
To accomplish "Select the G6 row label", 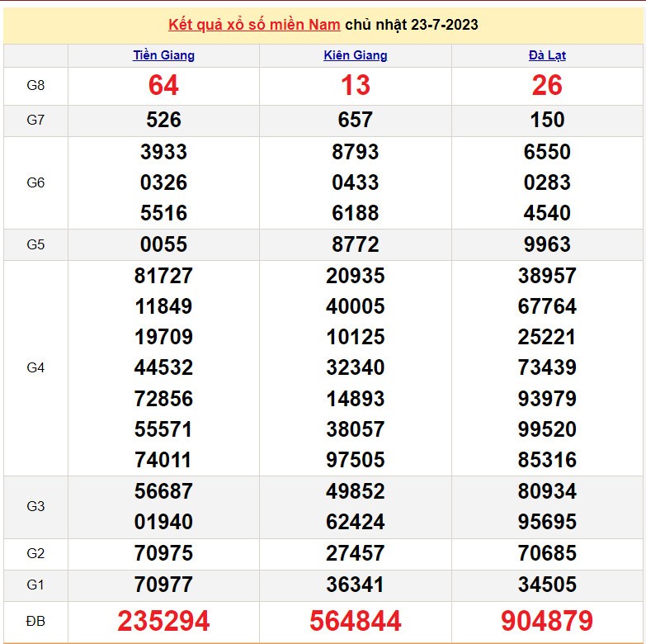I will coord(35,182).
